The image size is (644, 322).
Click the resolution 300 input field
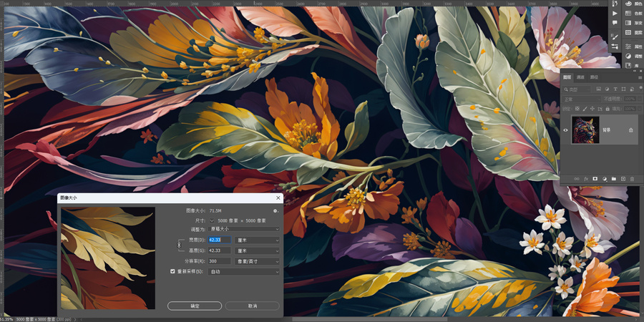220,261
